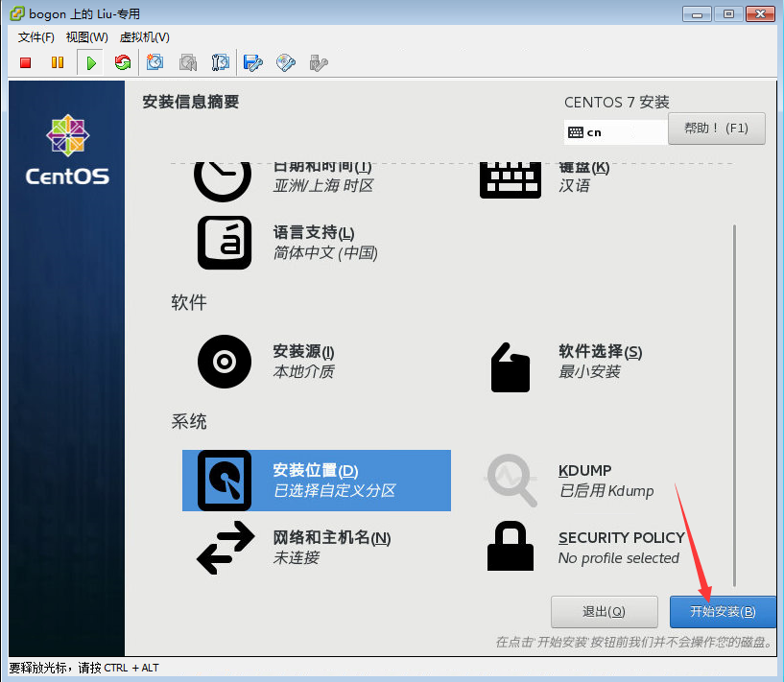The width and height of the screenshot is (784, 682).
Task: Click the USB device connect toolbar icon
Action: pos(318,63)
